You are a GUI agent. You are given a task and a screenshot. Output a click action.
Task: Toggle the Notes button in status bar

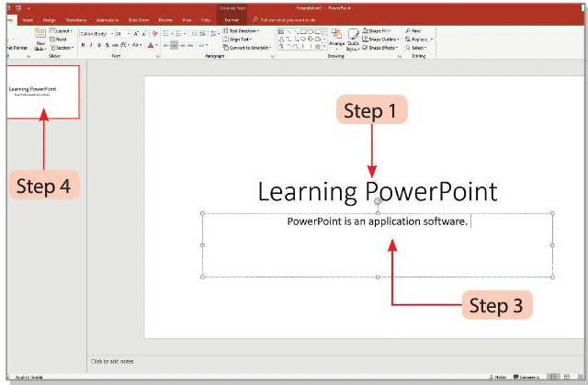tap(497, 377)
